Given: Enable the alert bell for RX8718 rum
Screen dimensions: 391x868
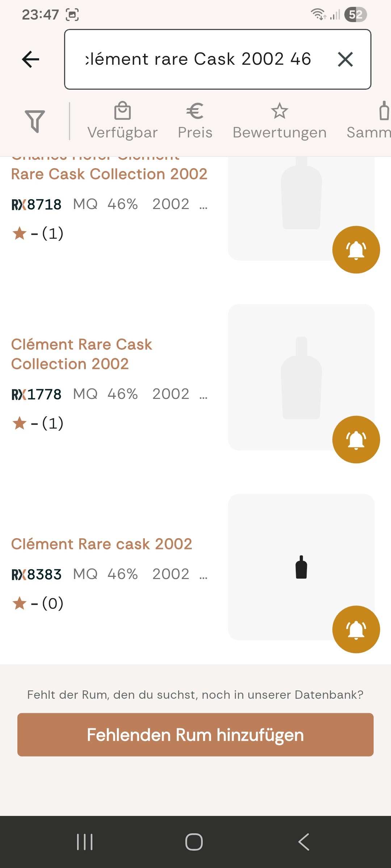Looking at the screenshot, I should pos(356,250).
